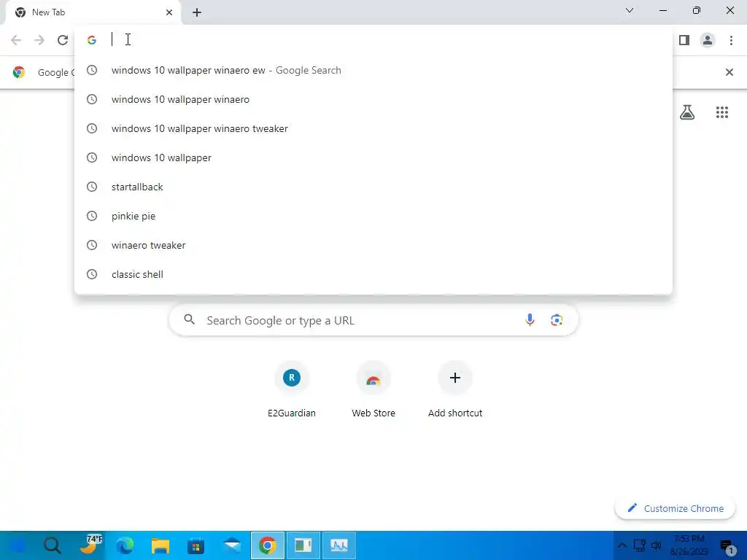Open the green window app on taskbar
747x560 pixels.
[x=303, y=545]
